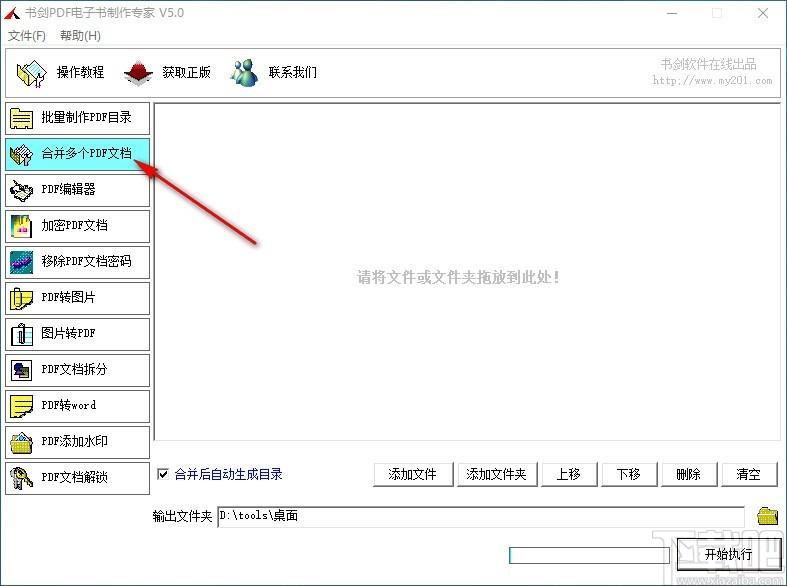Image resolution: width=787 pixels, height=586 pixels.
Task: Focus the 输出文件夹 path field
Action: [481, 516]
